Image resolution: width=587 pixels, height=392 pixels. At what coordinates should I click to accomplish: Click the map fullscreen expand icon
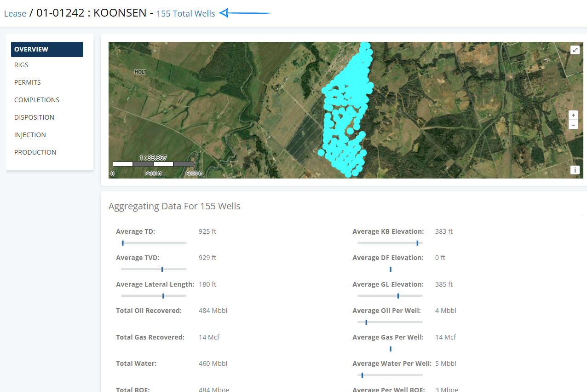click(575, 50)
